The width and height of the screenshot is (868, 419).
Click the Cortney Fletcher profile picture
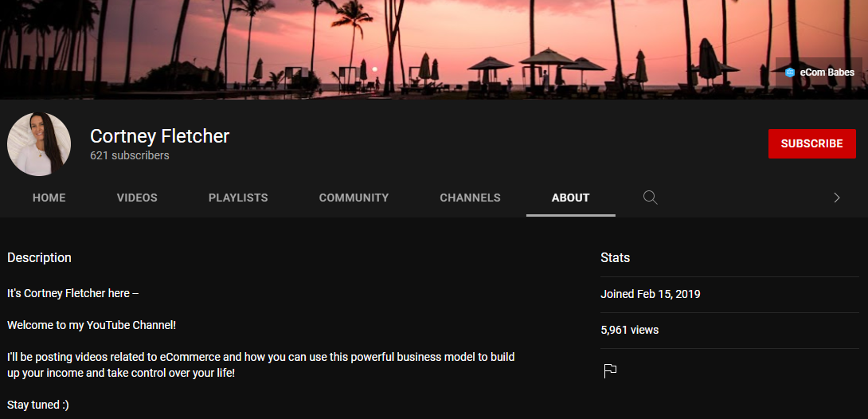coord(39,144)
